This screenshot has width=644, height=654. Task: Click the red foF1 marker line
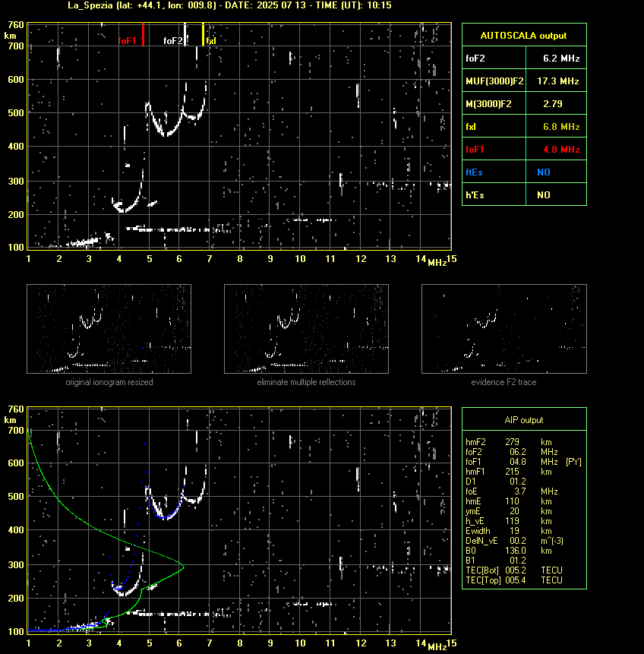143,34
